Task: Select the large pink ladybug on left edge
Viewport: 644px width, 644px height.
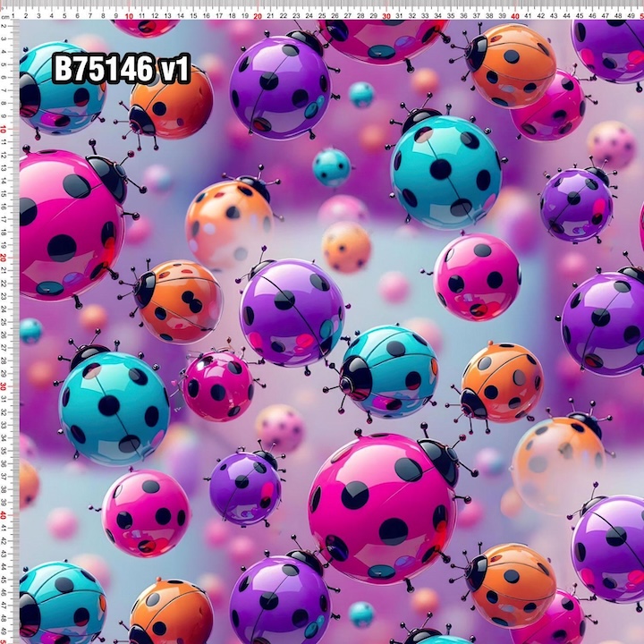Action: point(67,224)
